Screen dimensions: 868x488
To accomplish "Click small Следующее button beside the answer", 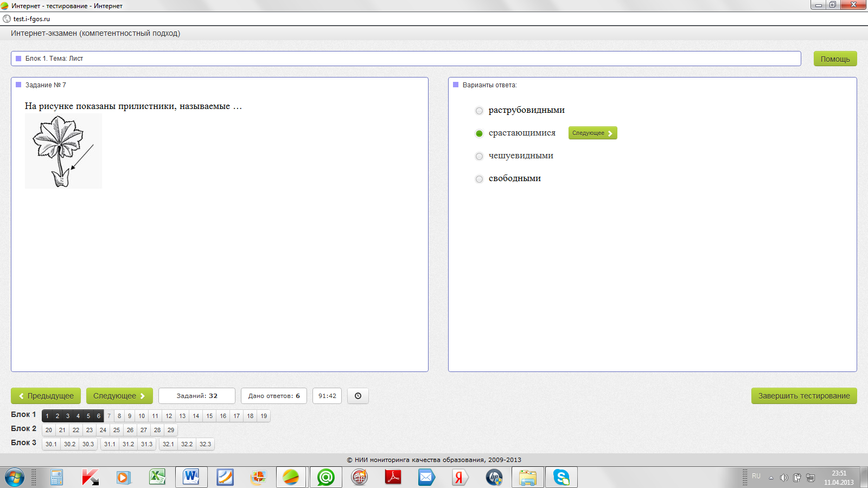I will (x=592, y=133).
